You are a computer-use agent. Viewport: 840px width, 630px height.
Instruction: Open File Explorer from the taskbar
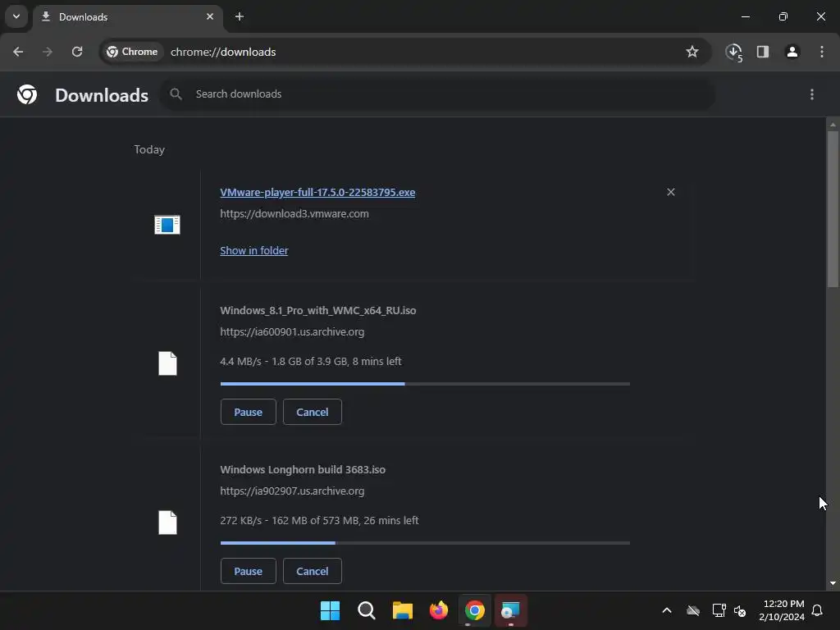402,610
